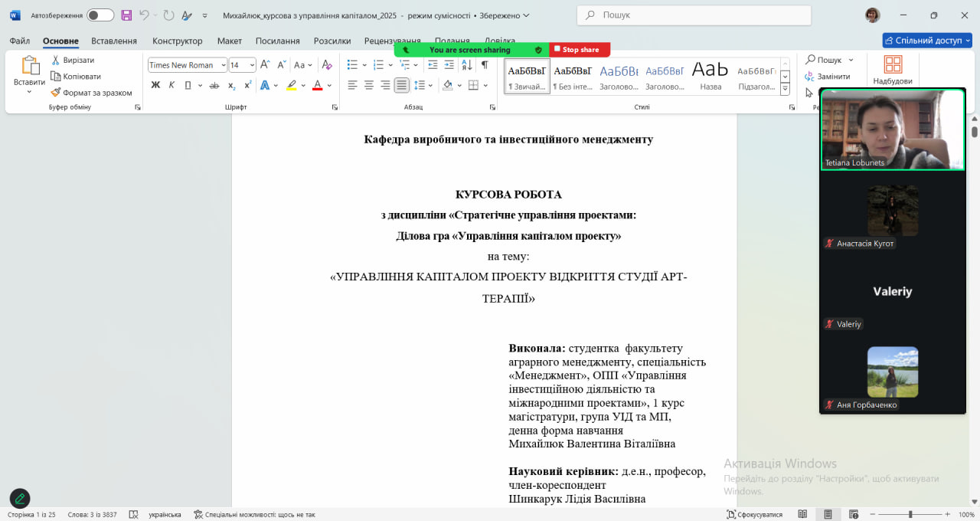Toggle the Автозбереження autosave switch
This screenshot has width=980, height=521.
click(100, 15)
